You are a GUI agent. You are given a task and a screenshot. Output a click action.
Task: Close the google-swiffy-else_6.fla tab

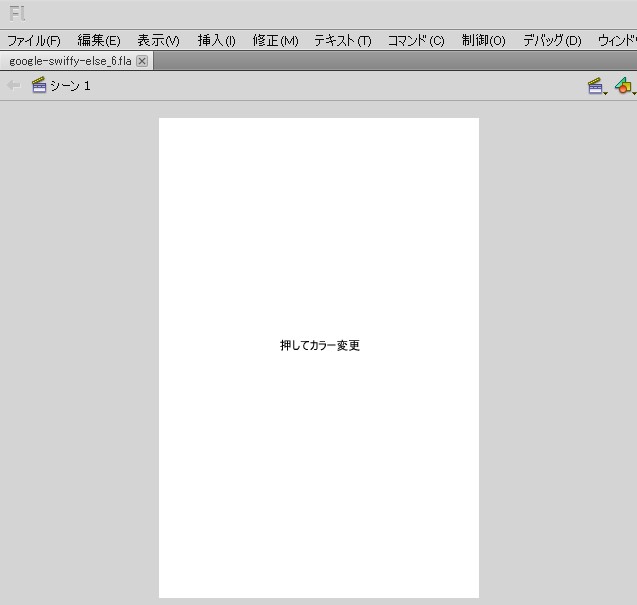142,61
